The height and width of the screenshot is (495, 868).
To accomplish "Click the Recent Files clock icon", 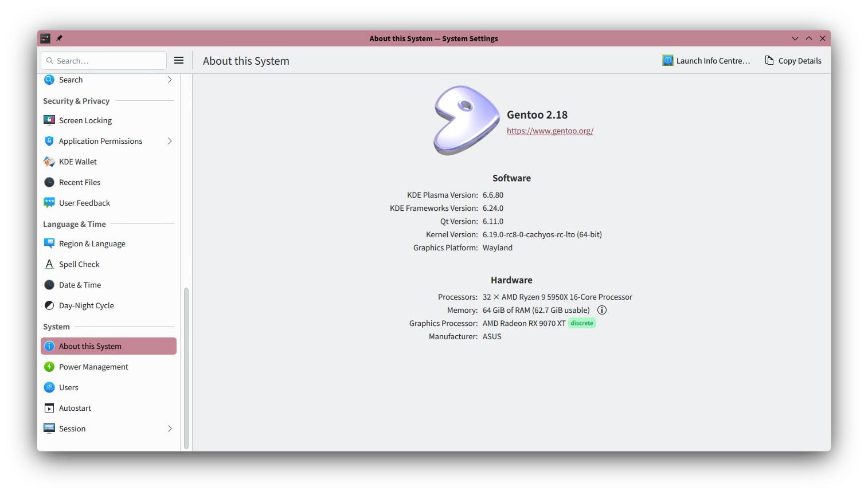I will pyautogui.click(x=49, y=182).
